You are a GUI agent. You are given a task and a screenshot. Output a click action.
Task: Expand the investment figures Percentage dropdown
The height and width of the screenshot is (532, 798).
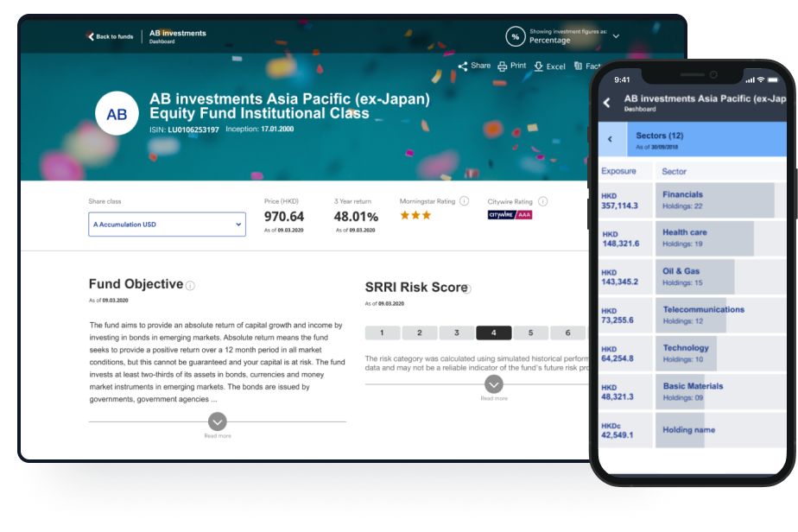tap(616, 36)
